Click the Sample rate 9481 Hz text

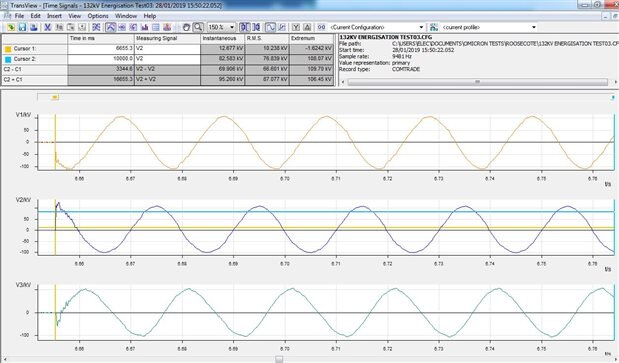tap(375, 57)
